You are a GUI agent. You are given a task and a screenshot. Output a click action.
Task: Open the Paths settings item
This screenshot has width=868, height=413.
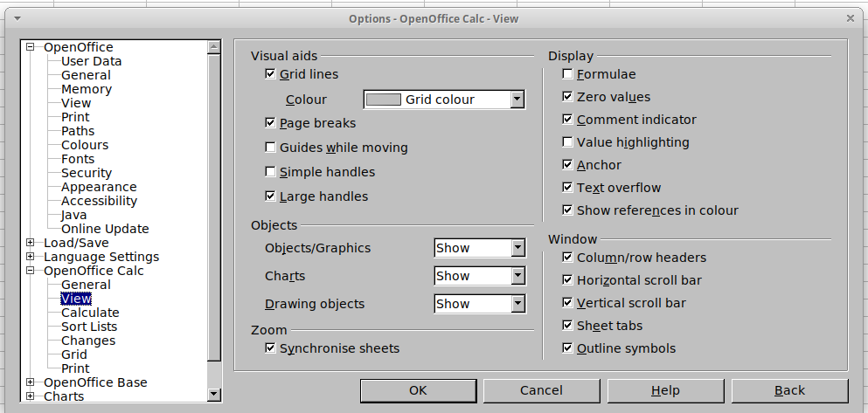point(78,131)
